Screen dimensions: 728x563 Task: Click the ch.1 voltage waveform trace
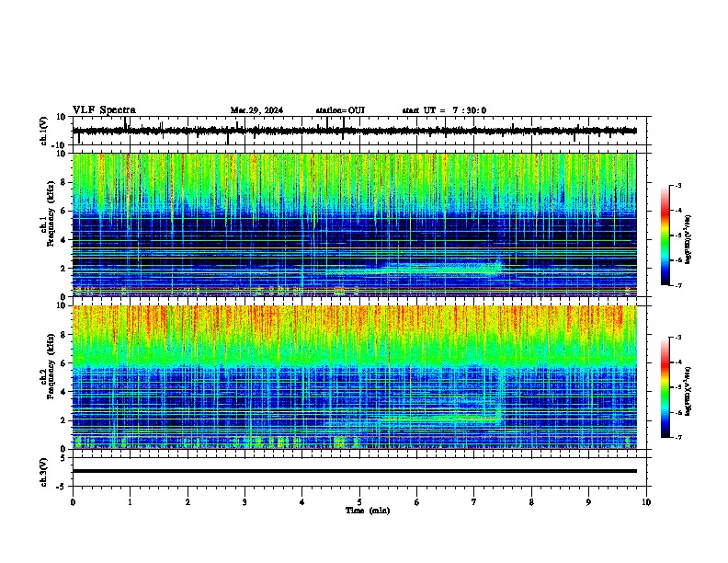(355, 131)
